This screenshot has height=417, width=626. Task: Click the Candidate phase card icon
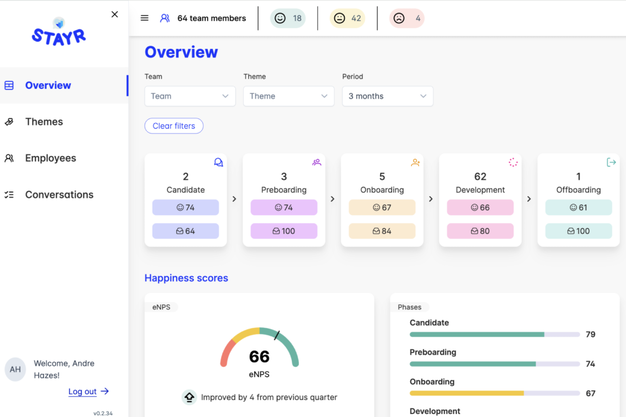point(219,163)
